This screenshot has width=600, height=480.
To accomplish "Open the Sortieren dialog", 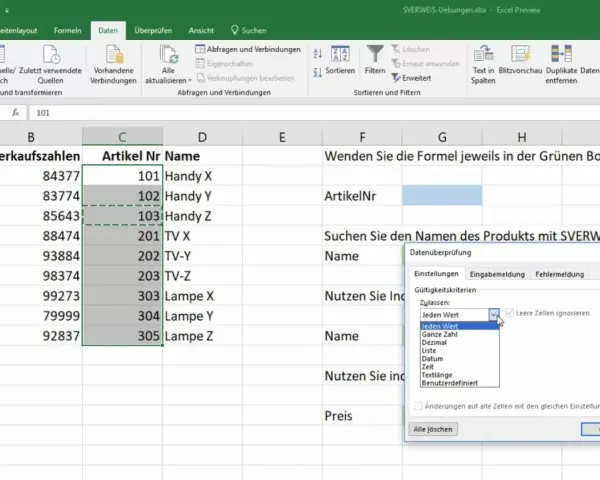I will pos(340,60).
